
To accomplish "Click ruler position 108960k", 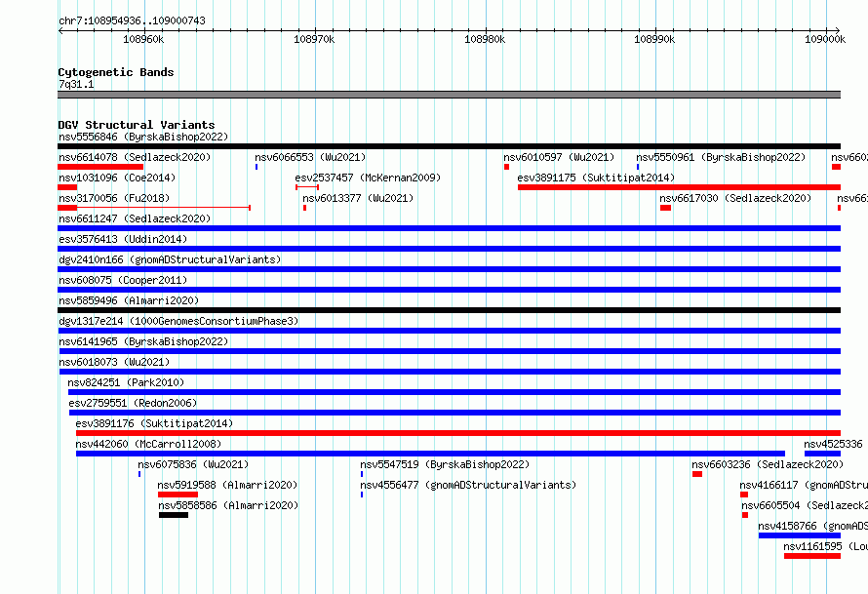I will click(143, 39).
